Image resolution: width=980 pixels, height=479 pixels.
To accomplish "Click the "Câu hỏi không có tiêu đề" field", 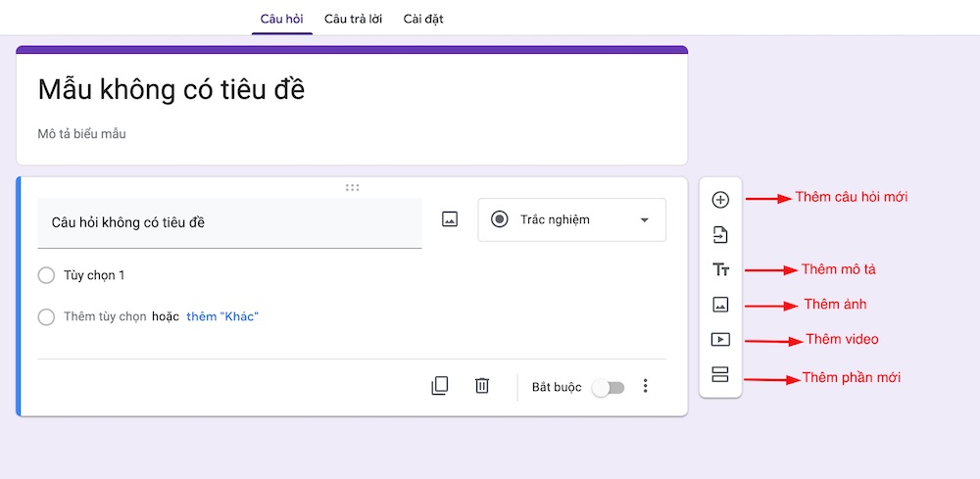I will [229, 222].
